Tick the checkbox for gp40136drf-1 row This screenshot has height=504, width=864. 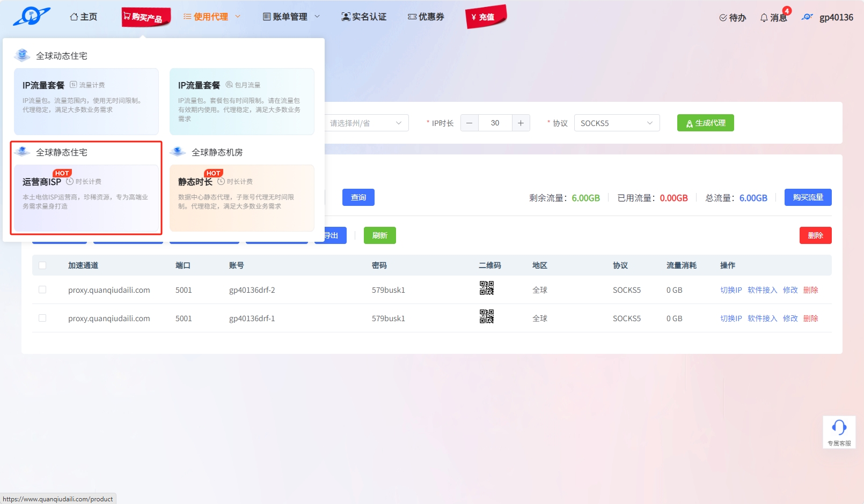pyautogui.click(x=42, y=318)
